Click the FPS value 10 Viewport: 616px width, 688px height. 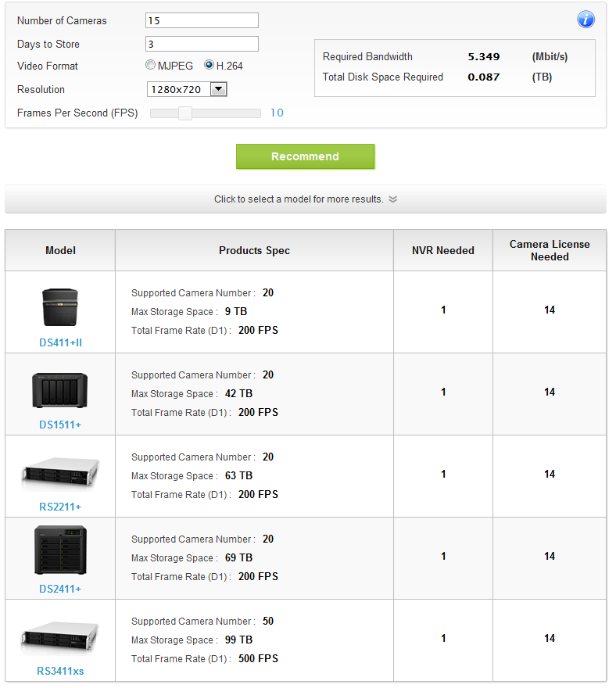277,113
